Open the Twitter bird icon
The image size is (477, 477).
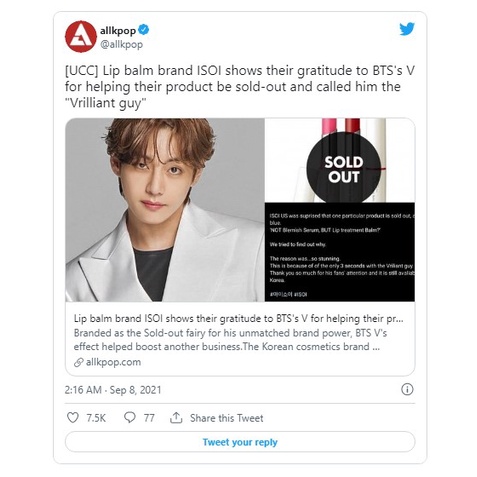coord(407,29)
